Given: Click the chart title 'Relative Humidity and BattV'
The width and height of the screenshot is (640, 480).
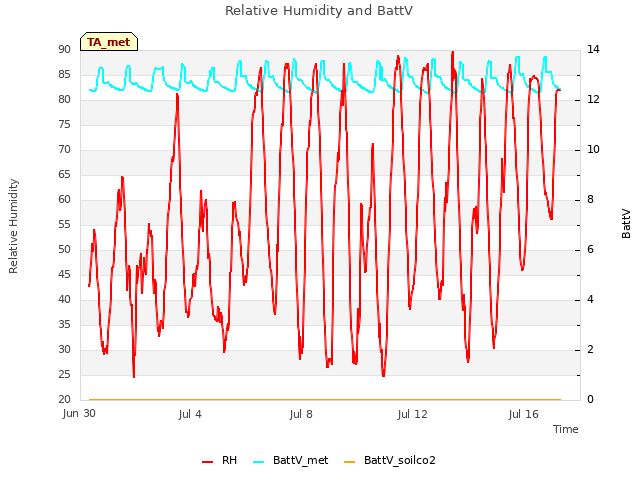Looking at the screenshot, I should 319,10.
